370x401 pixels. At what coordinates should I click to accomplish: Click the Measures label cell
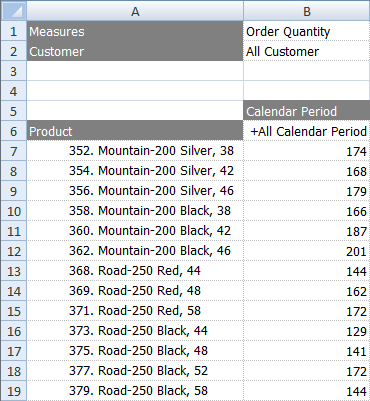point(135,31)
